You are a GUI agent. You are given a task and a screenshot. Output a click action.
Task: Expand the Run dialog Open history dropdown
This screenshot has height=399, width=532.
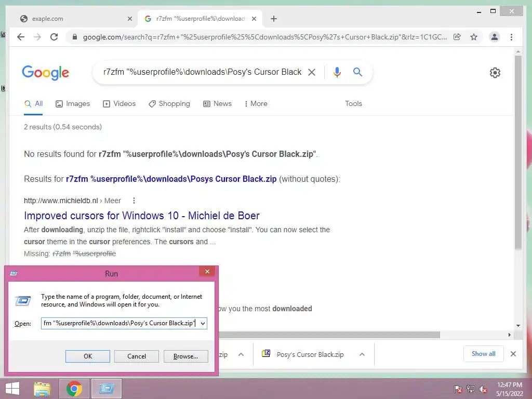tap(203, 323)
